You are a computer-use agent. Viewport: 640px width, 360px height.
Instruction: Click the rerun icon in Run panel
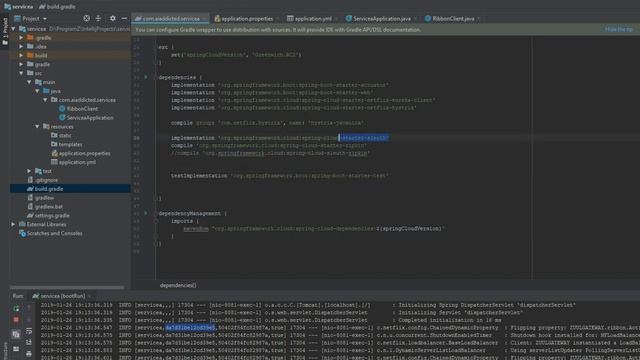coord(16,309)
